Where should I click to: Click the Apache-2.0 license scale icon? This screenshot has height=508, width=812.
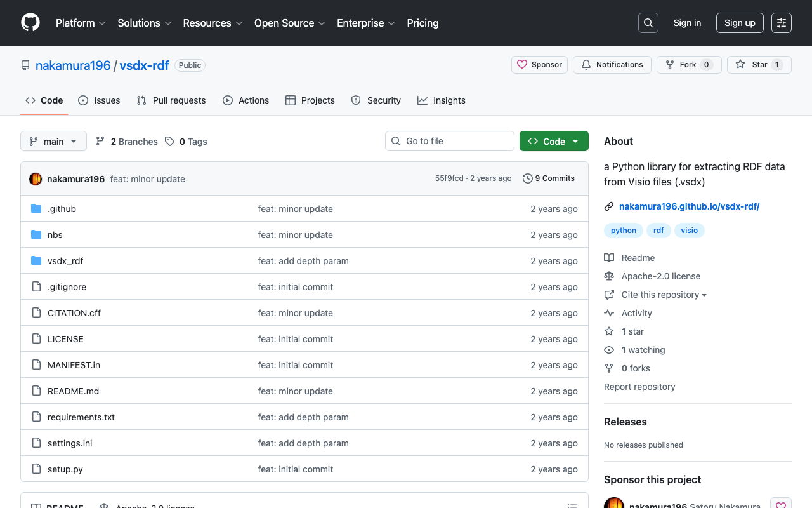click(x=609, y=276)
